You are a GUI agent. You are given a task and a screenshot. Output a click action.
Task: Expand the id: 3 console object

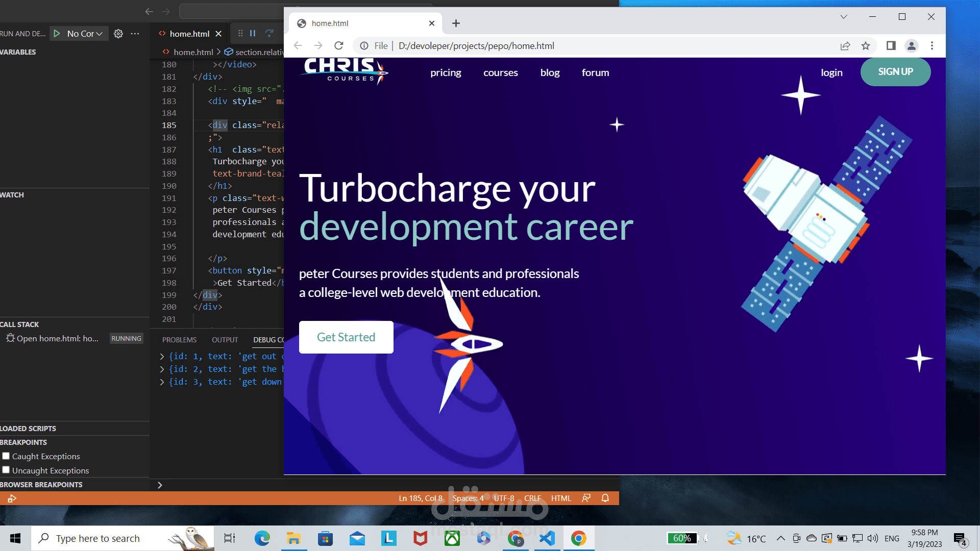[x=162, y=382]
